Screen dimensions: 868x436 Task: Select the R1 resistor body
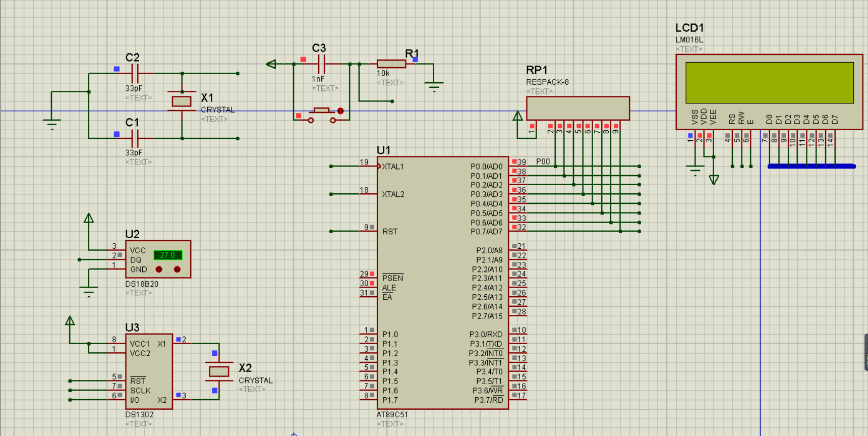tap(391, 64)
